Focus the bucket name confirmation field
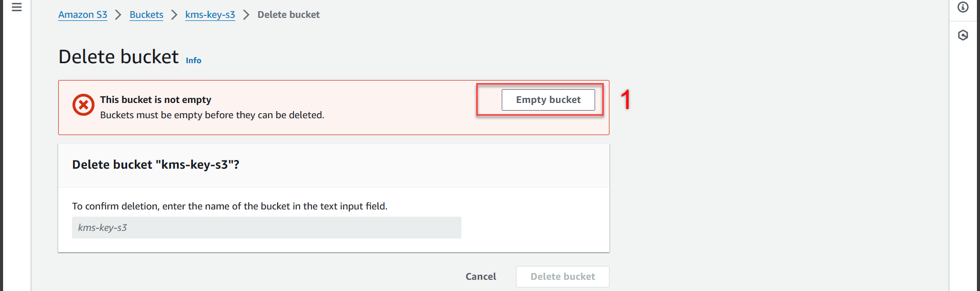 click(266, 228)
